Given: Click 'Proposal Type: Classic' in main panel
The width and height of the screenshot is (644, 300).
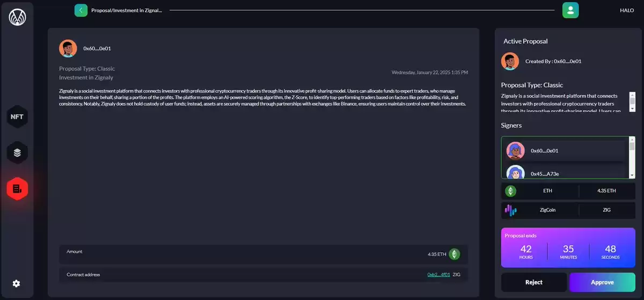Looking at the screenshot, I should pyautogui.click(x=87, y=69).
